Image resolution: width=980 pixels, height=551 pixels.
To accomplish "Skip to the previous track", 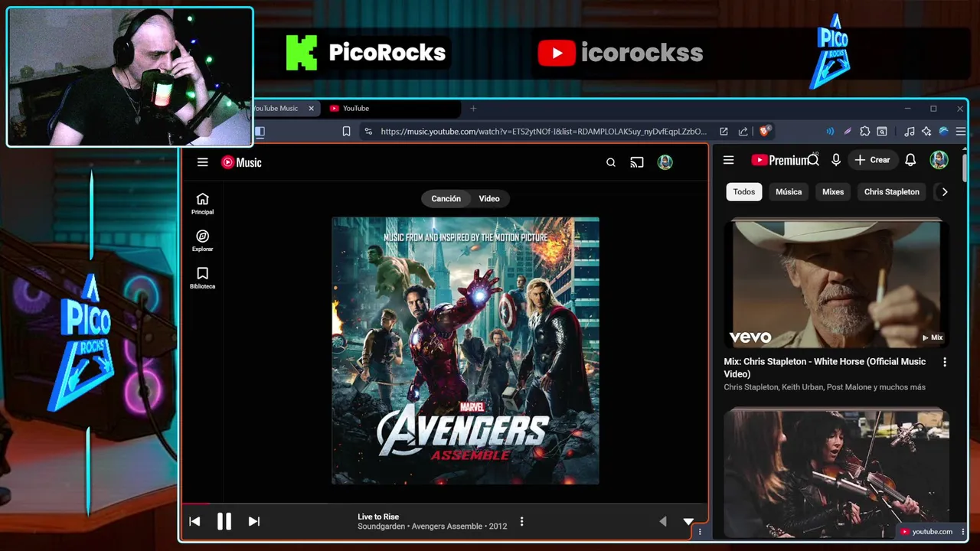I will (x=194, y=521).
